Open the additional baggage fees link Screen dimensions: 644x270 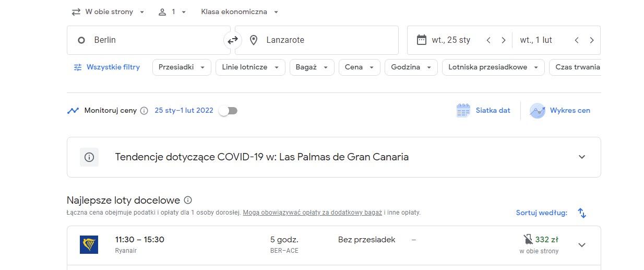(313, 213)
